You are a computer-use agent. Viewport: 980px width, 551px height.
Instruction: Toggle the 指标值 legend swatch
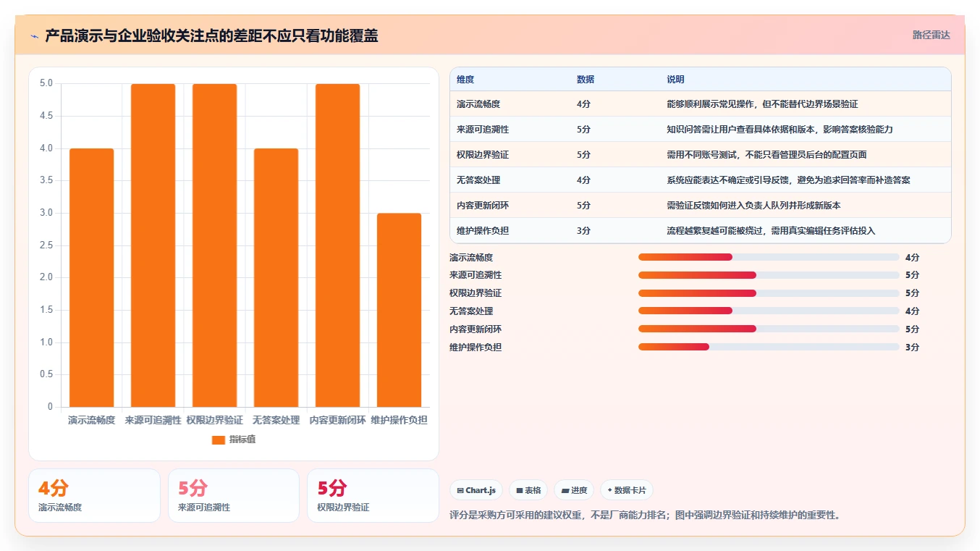point(219,439)
